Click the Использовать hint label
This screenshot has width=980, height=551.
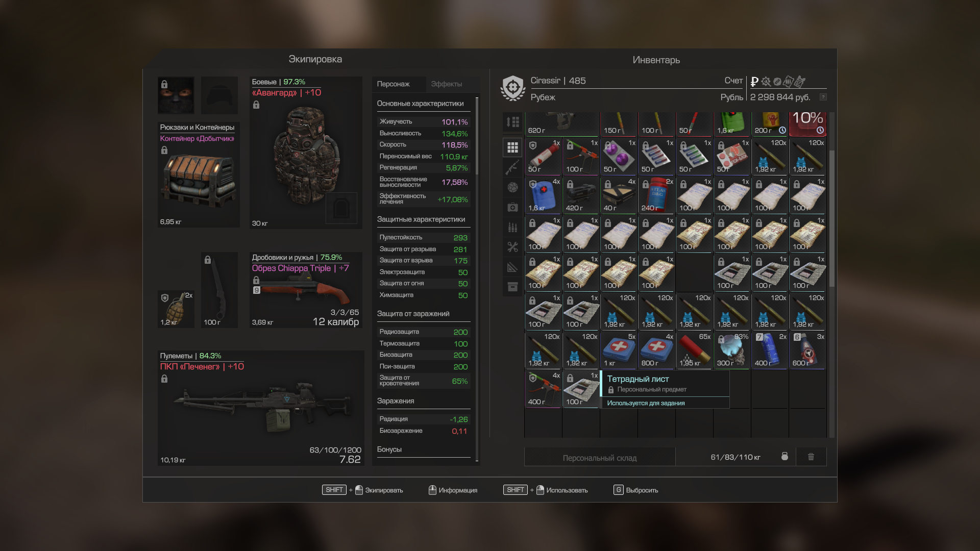pos(567,490)
